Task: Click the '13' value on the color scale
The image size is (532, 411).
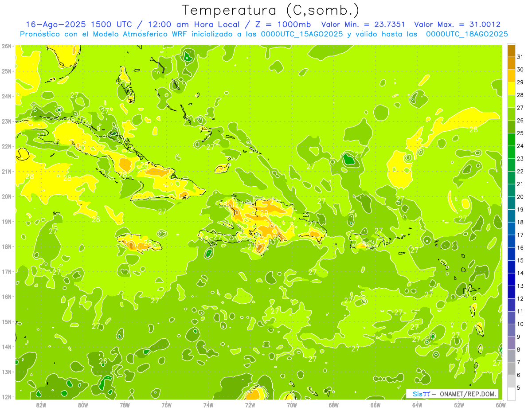Action: [520, 286]
